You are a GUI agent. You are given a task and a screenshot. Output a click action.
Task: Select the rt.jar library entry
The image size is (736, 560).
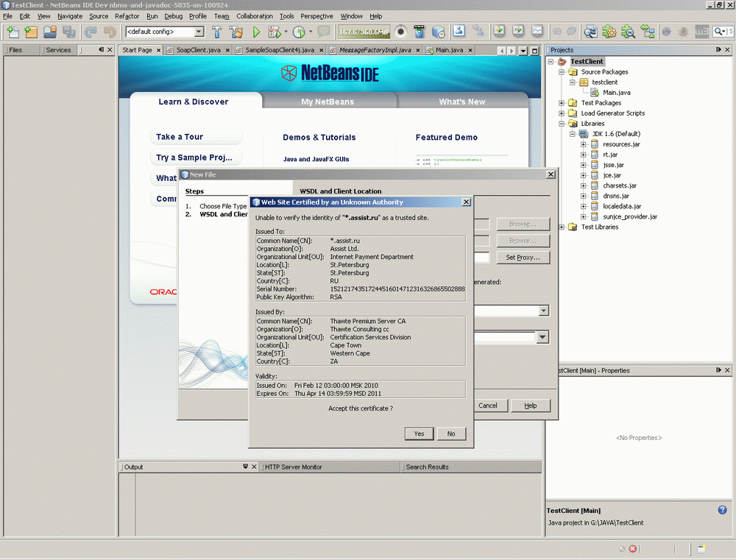pos(610,155)
